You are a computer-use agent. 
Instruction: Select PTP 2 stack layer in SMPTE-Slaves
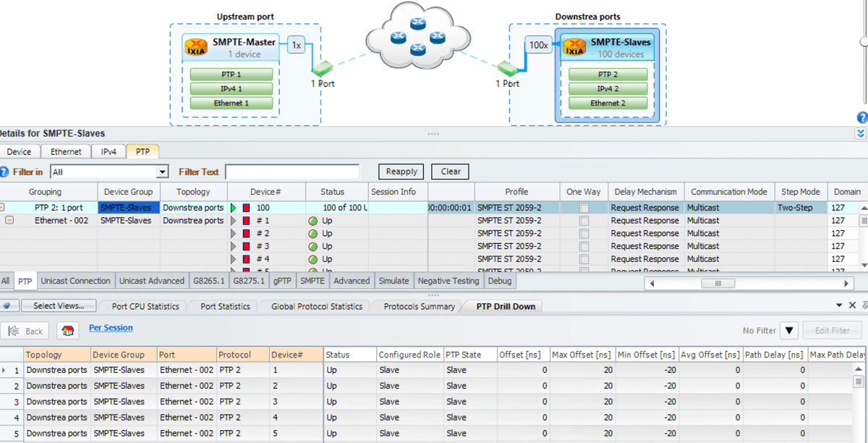pos(608,75)
